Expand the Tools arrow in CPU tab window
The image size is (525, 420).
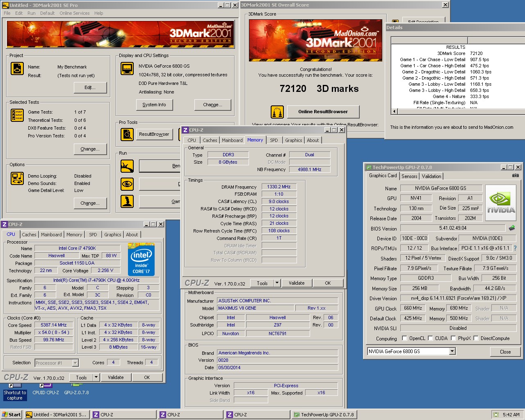click(96, 377)
